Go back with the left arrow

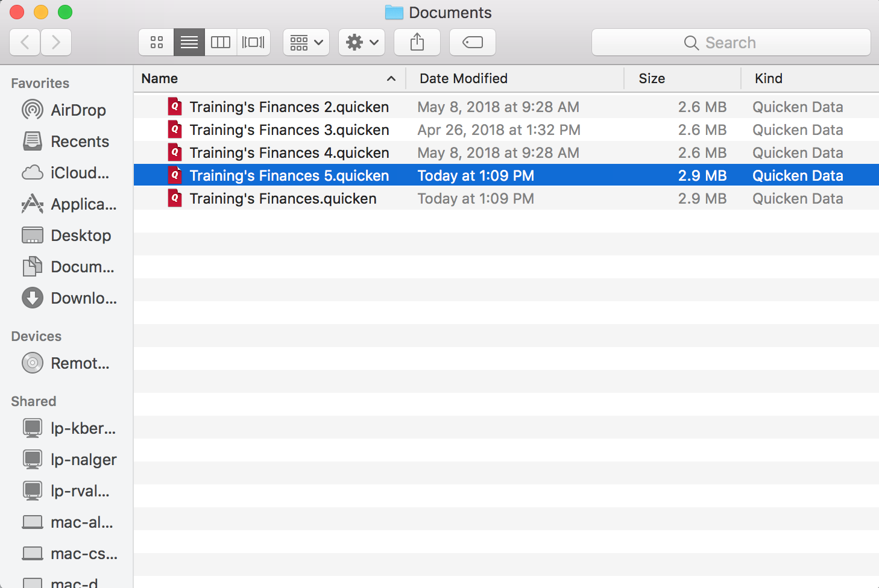tap(25, 42)
